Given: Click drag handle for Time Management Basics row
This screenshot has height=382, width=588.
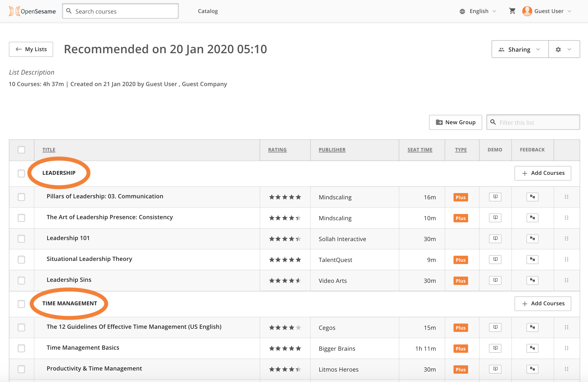Looking at the screenshot, I should (x=566, y=348).
